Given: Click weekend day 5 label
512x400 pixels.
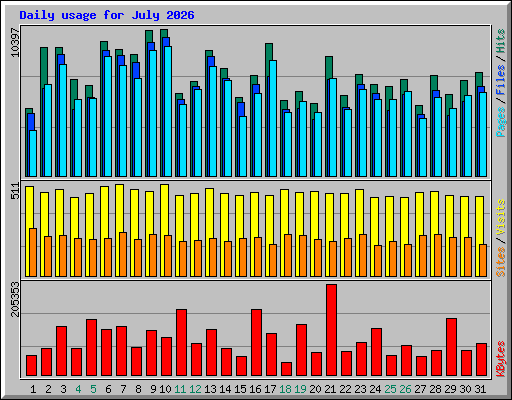Looking at the screenshot, I should tap(93, 389).
